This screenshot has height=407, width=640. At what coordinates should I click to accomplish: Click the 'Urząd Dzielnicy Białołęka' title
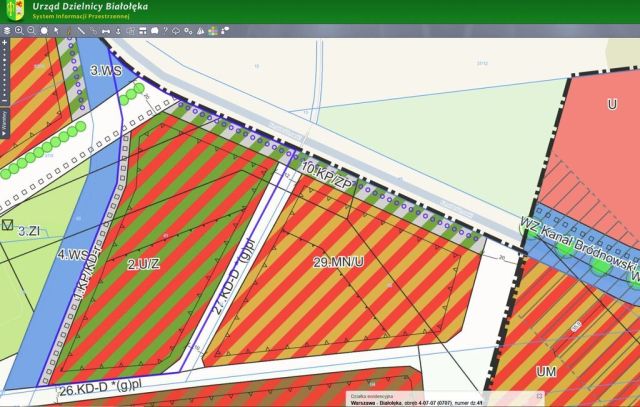click(90, 7)
